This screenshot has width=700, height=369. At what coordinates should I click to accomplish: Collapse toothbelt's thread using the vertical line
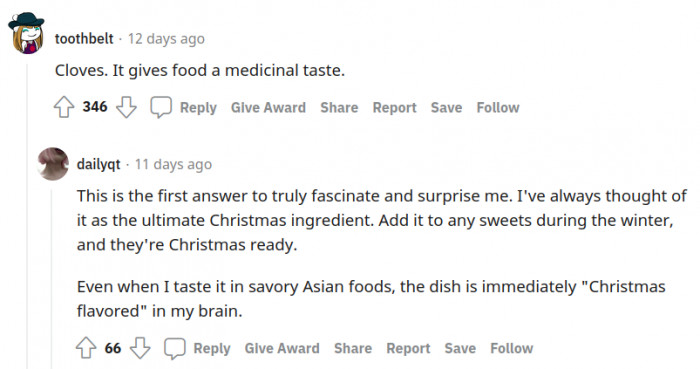[x=27, y=216]
